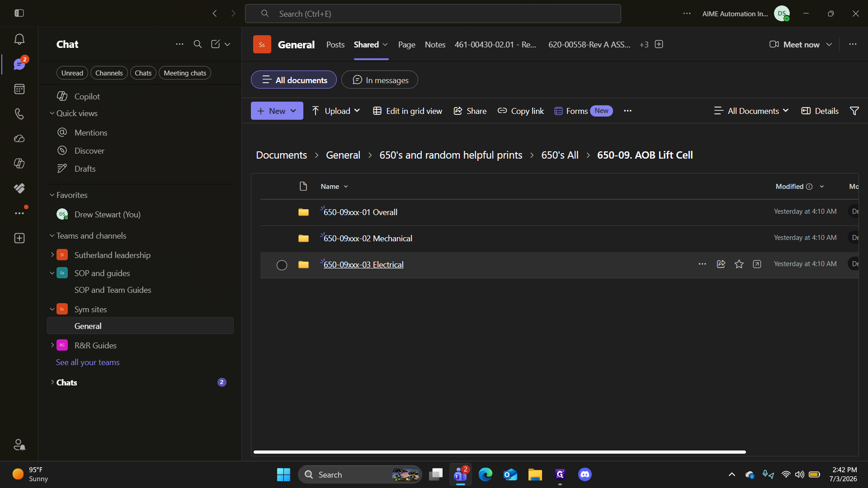
Task: Click the horizontal scrollbar in documents list
Action: 500,452
